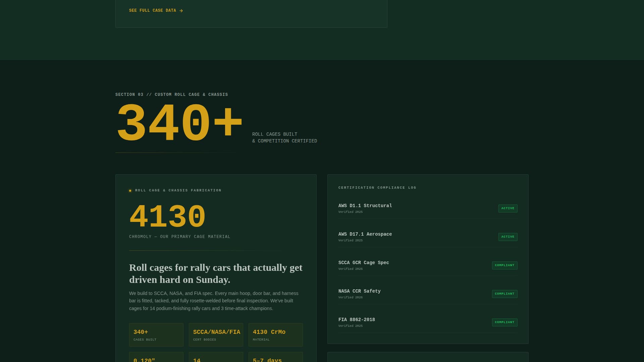The width and height of the screenshot is (644, 362).
Task: Click the 340+ CAGES BUILT stat card
Action: pos(156,335)
